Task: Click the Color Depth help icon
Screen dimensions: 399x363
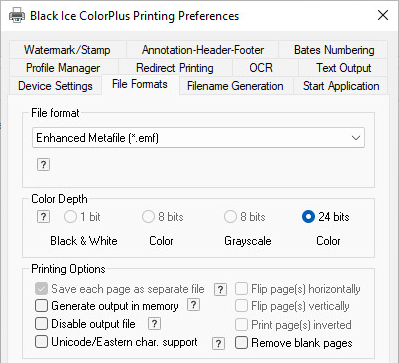Action: coord(43,217)
